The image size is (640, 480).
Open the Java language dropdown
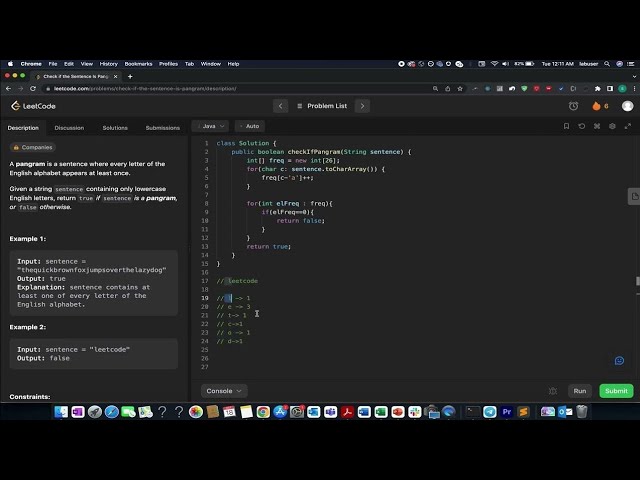(x=211, y=126)
